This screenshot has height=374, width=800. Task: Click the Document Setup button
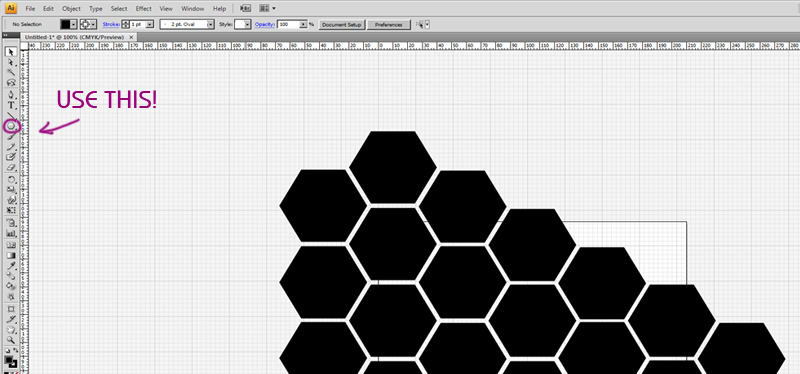pos(342,24)
